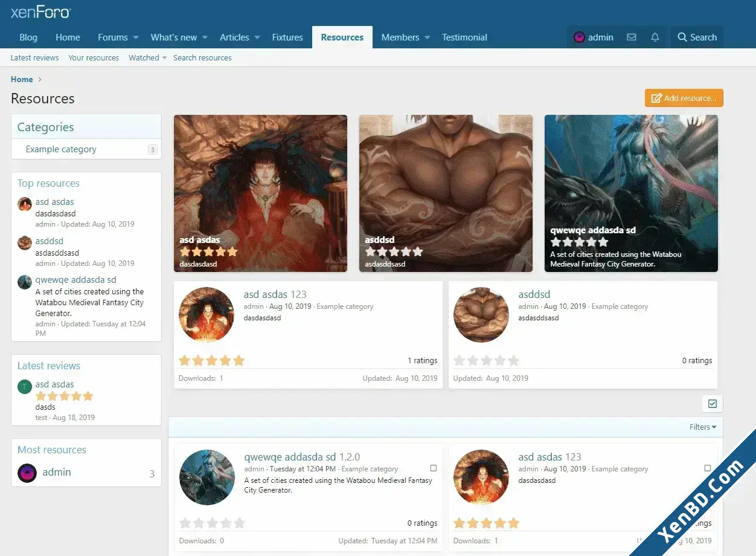This screenshot has width=756, height=556.
Task: Tick the checkbox for asd asdas 123 listing
Action: pyautogui.click(x=708, y=468)
